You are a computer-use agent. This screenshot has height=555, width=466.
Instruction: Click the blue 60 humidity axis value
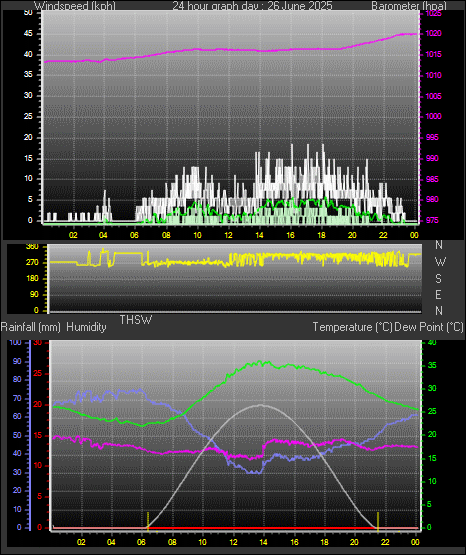tap(17, 417)
